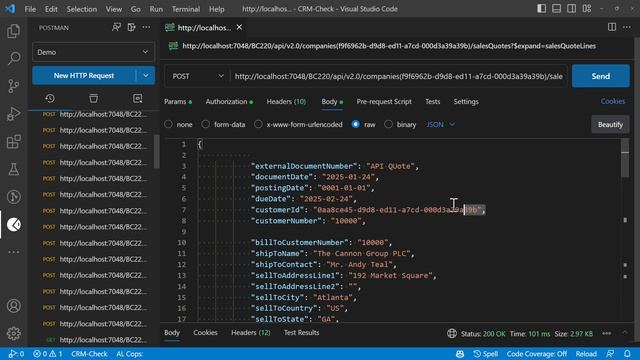The image size is (640, 360).
Task: Click the request URL input field
Action: coord(399,76)
